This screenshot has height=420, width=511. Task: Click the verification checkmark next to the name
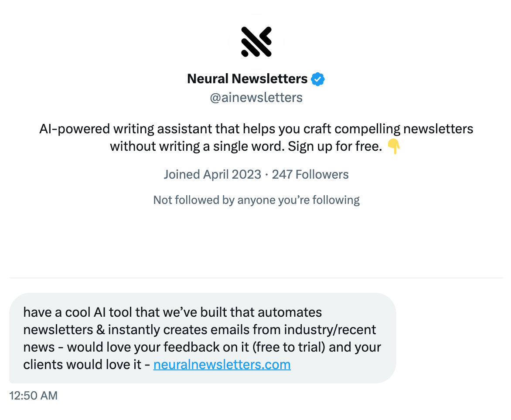pyautogui.click(x=318, y=78)
